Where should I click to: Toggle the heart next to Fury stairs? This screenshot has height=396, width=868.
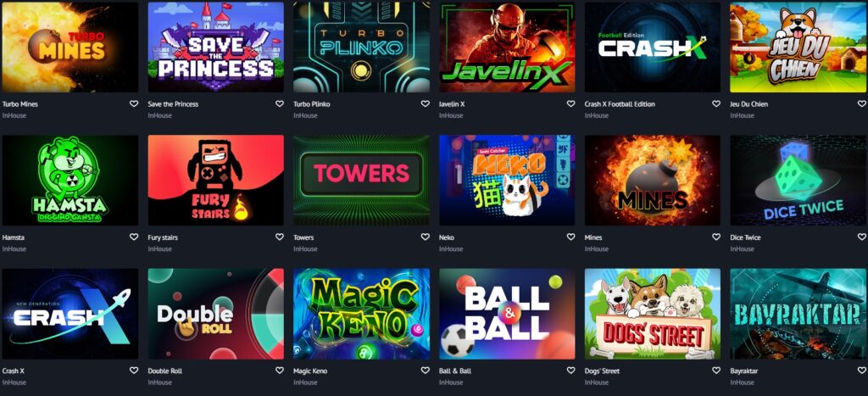279,237
